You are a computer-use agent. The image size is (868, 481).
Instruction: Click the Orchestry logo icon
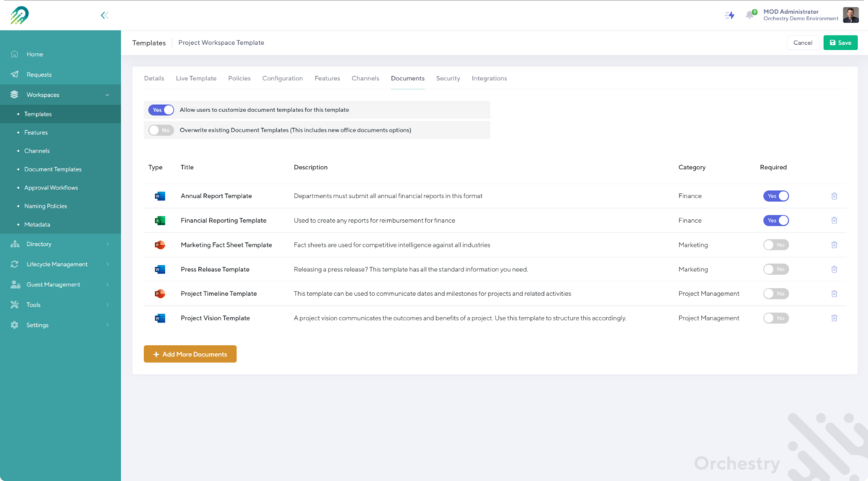click(x=20, y=15)
